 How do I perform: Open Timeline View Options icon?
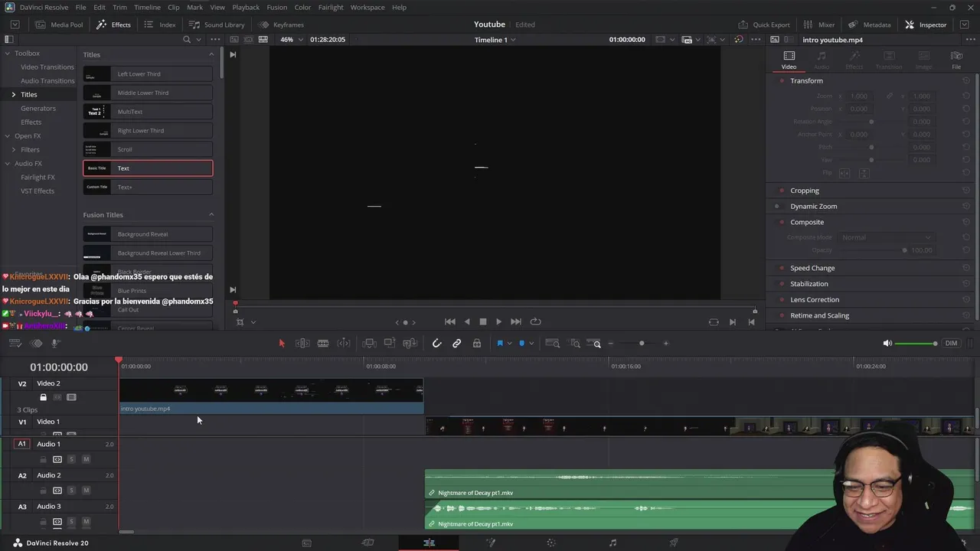click(15, 344)
